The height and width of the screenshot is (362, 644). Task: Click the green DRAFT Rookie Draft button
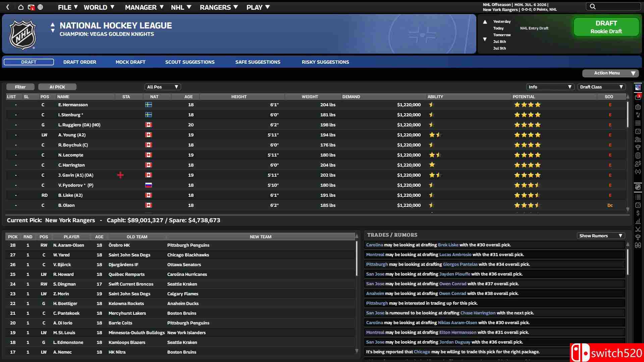click(606, 27)
